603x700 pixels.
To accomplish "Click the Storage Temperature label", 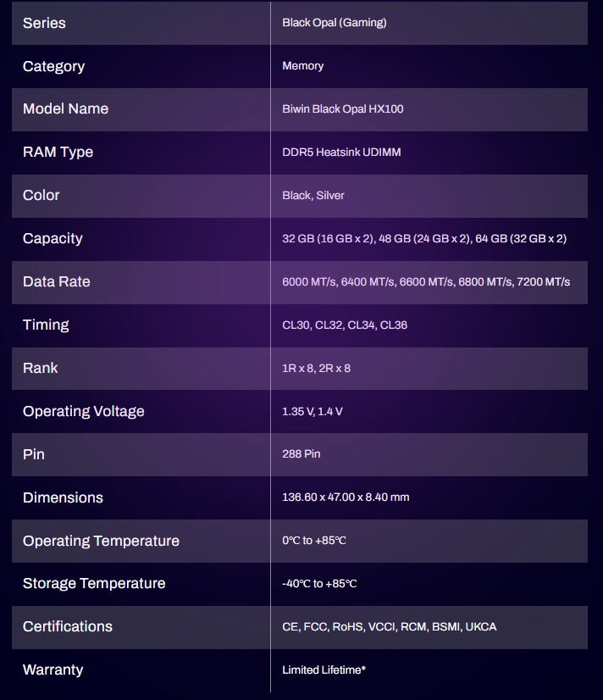I will [x=94, y=584].
